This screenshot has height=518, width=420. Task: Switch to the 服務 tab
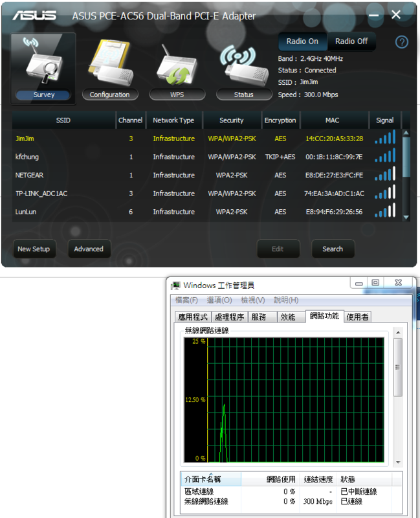click(x=263, y=317)
